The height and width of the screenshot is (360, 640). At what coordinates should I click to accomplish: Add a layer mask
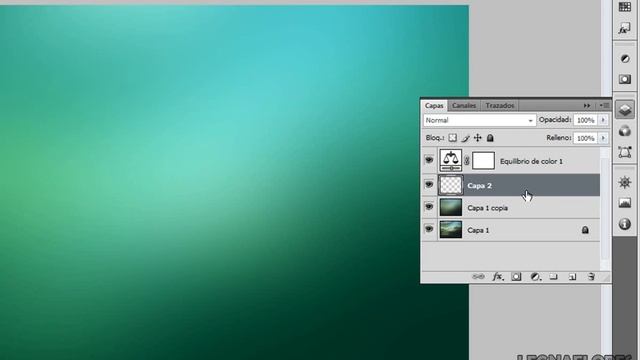tap(516, 277)
